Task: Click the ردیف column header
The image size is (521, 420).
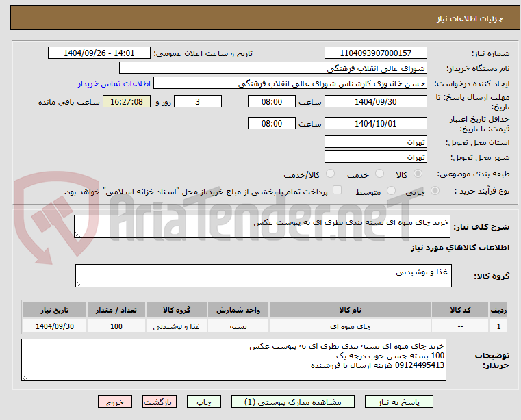Action: [x=498, y=310]
